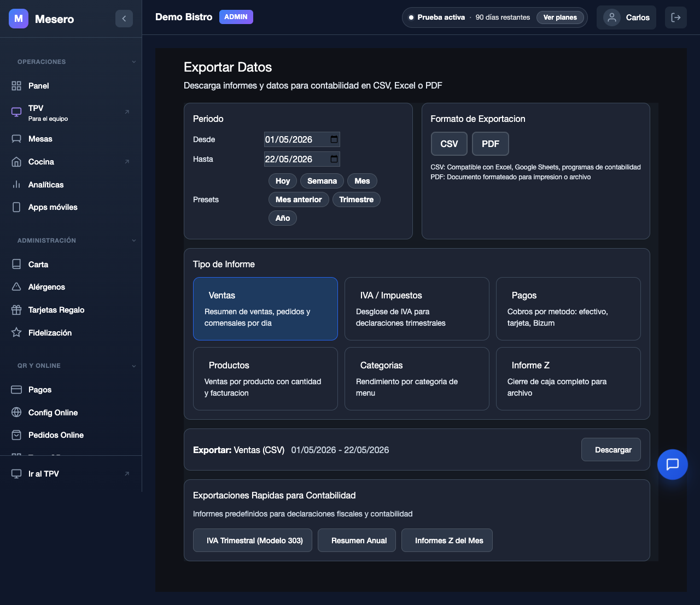The width and height of the screenshot is (700, 605).
Task: Click the Carlos user avatar icon
Action: point(612,17)
